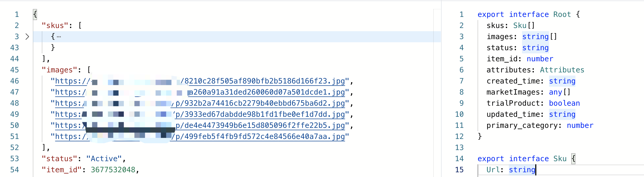Click line number 15 in right gutter
The image size is (644, 177).
coord(459,170)
